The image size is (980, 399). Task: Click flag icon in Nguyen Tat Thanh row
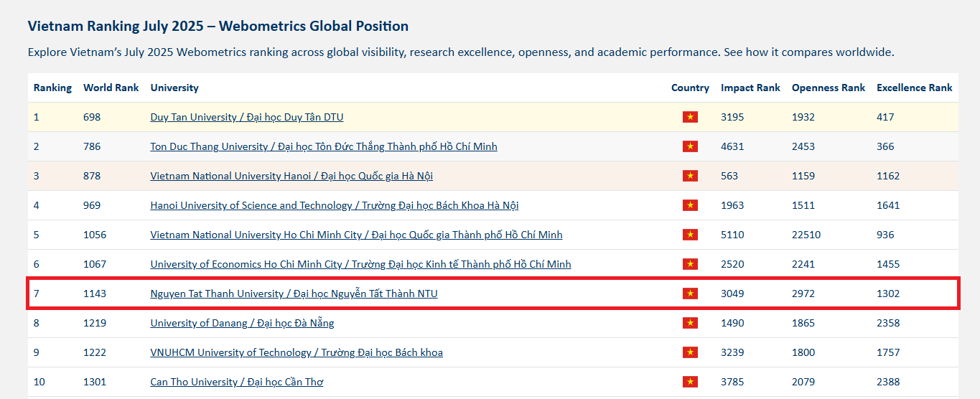[x=690, y=294]
